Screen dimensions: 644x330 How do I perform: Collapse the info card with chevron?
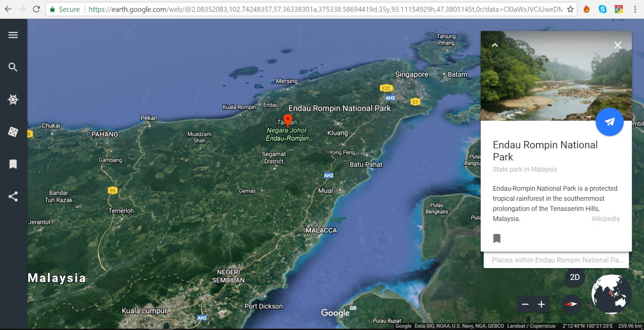[x=495, y=45]
